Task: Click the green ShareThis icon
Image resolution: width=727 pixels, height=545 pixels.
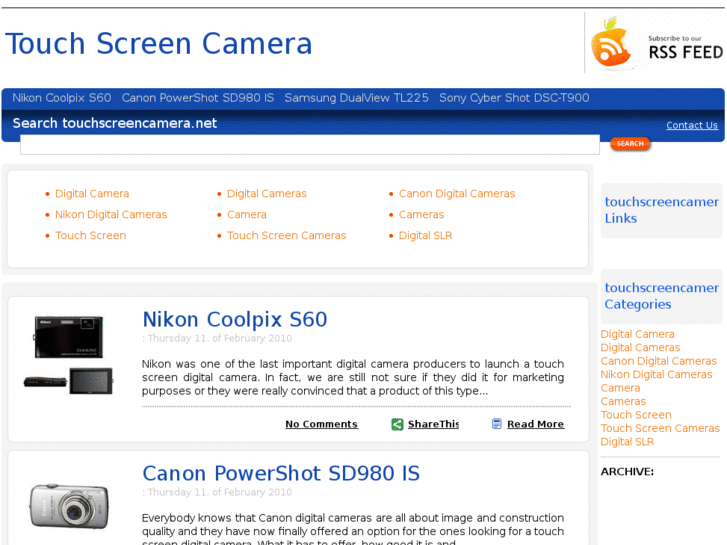Action: pyautogui.click(x=397, y=424)
